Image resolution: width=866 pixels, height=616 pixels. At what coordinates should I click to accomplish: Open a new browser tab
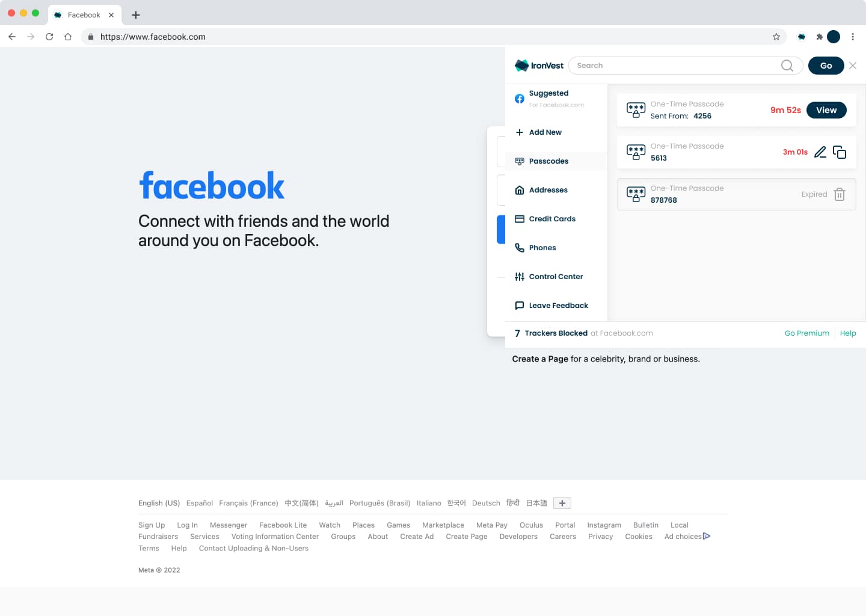(x=136, y=15)
